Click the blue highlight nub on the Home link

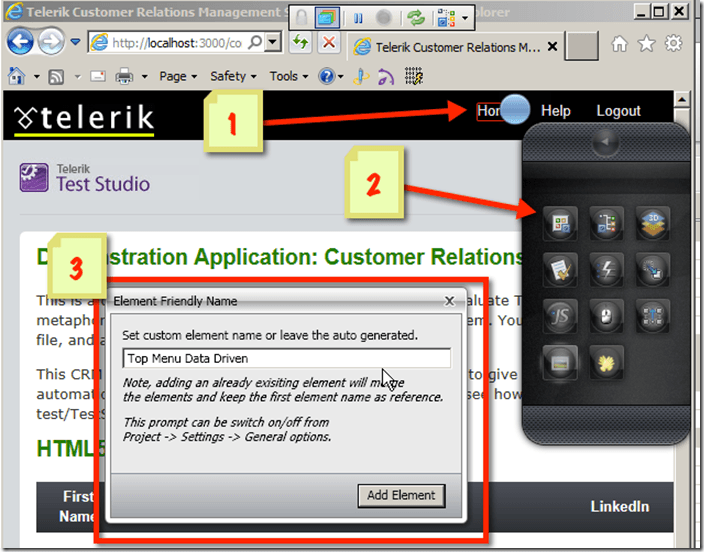click(515, 110)
